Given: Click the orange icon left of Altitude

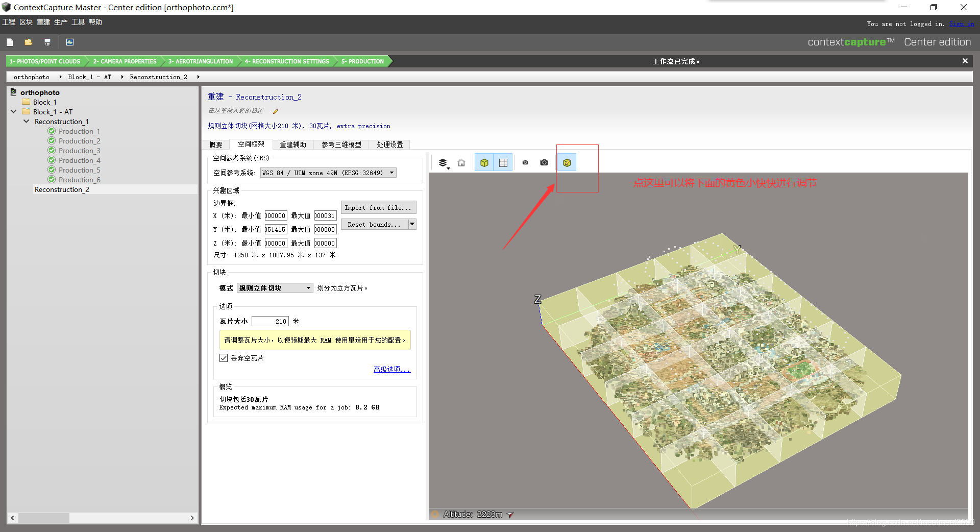Looking at the screenshot, I should point(435,515).
